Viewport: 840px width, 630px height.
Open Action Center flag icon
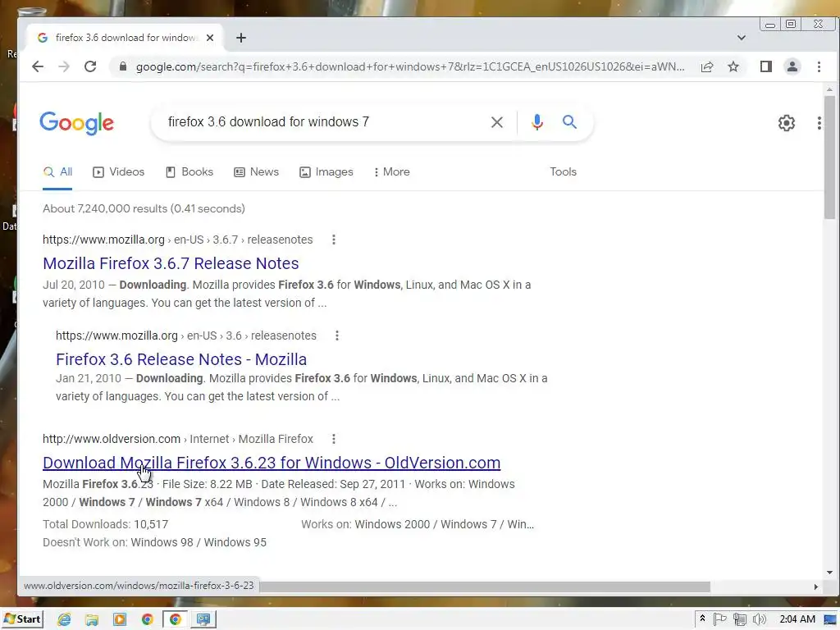pos(720,619)
